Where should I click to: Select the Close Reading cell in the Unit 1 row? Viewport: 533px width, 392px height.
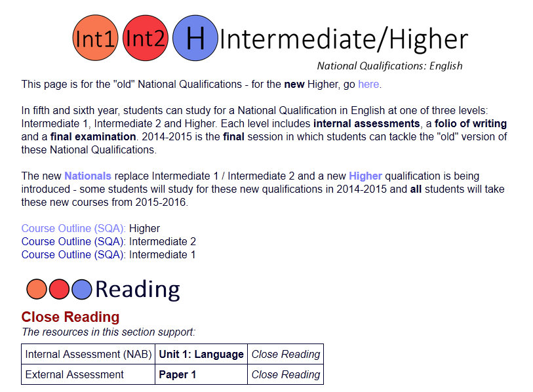pyautogui.click(x=286, y=354)
